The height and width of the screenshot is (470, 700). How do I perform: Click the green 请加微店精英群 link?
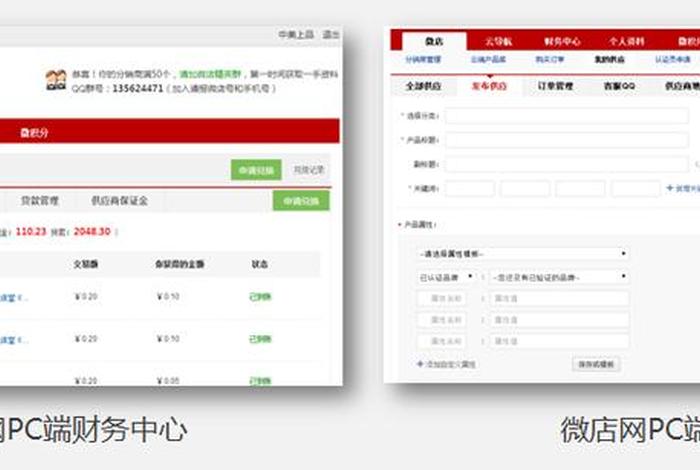[210, 74]
